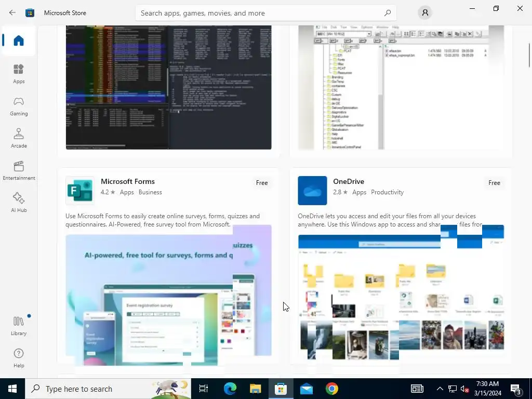
Task: Open the Windows Start menu
Action: pyautogui.click(x=12, y=389)
